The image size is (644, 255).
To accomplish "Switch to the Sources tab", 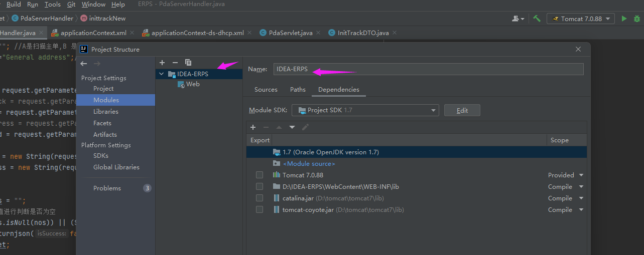I will [x=266, y=90].
